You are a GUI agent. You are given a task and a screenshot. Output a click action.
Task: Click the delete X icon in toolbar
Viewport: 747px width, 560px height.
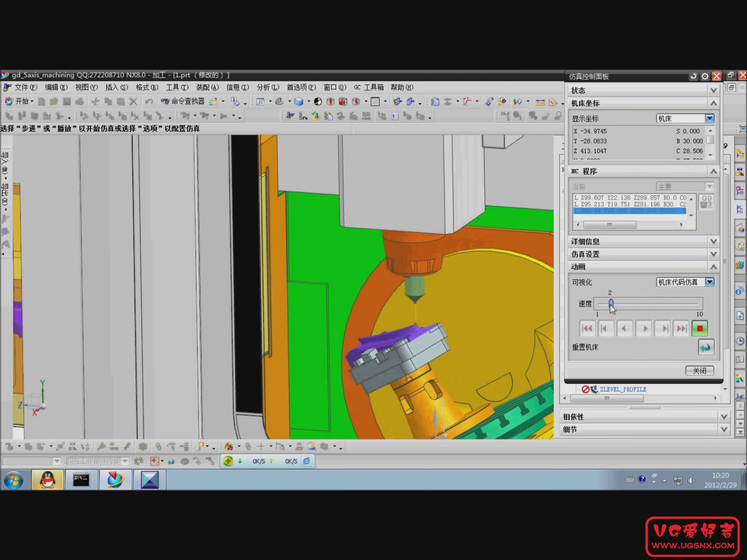pyautogui.click(x=133, y=102)
